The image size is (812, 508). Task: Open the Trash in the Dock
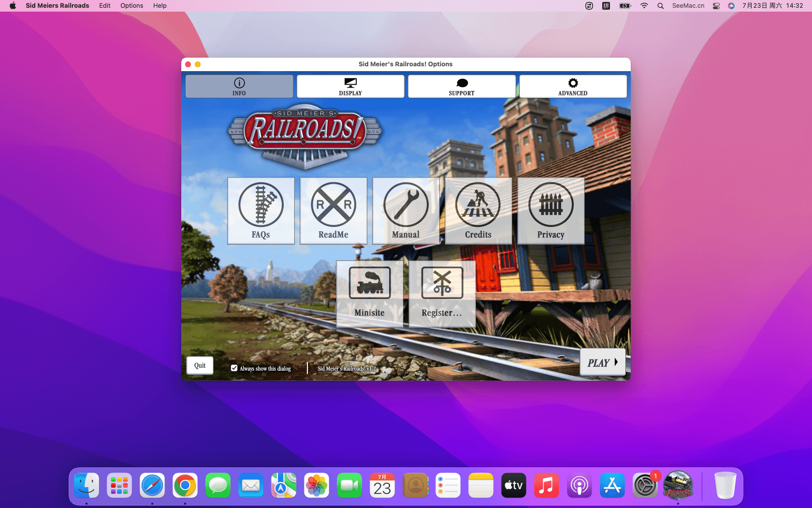point(725,485)
